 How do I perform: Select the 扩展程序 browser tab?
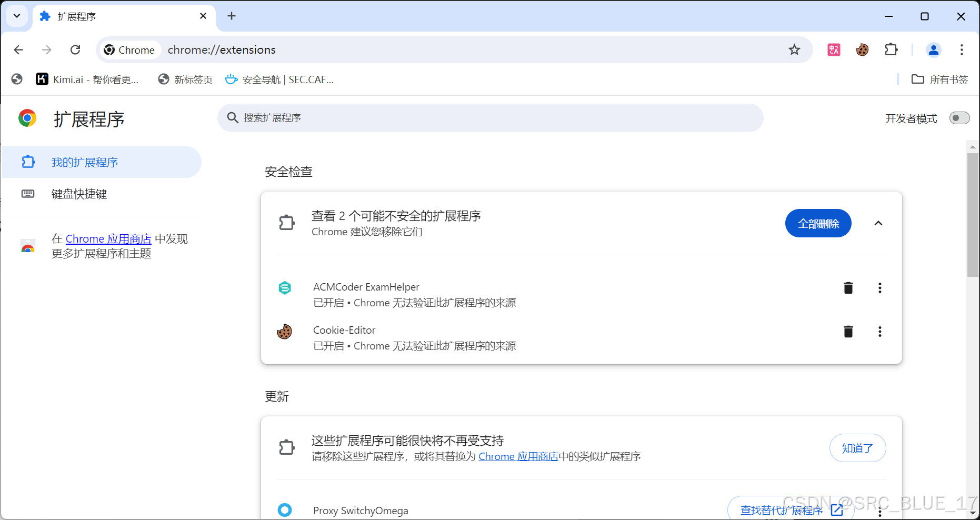click(x=124, y=16)
